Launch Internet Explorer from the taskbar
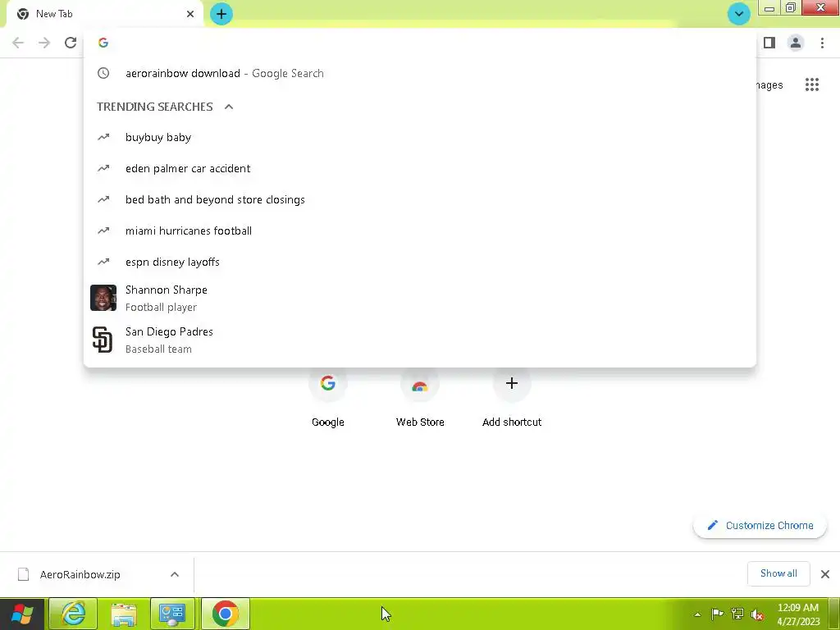Screen dimensions: 840x630 [x=73, y=614]
